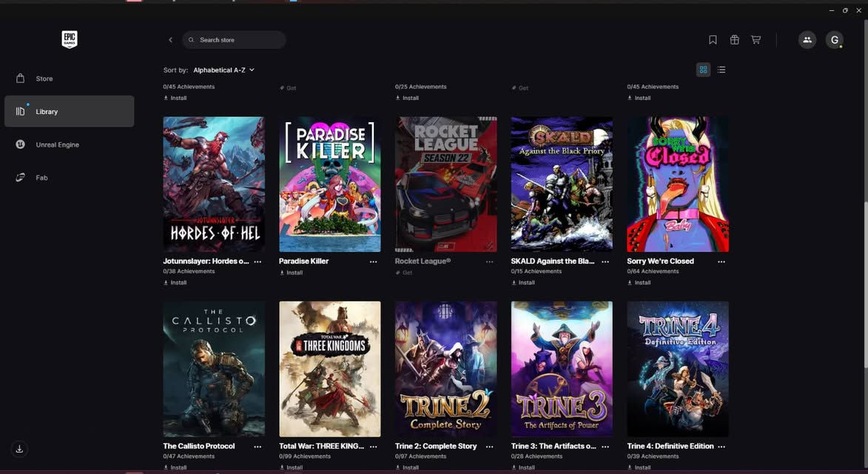
Task: Open the gift redeem icon
Action: (x=735, y=40)
